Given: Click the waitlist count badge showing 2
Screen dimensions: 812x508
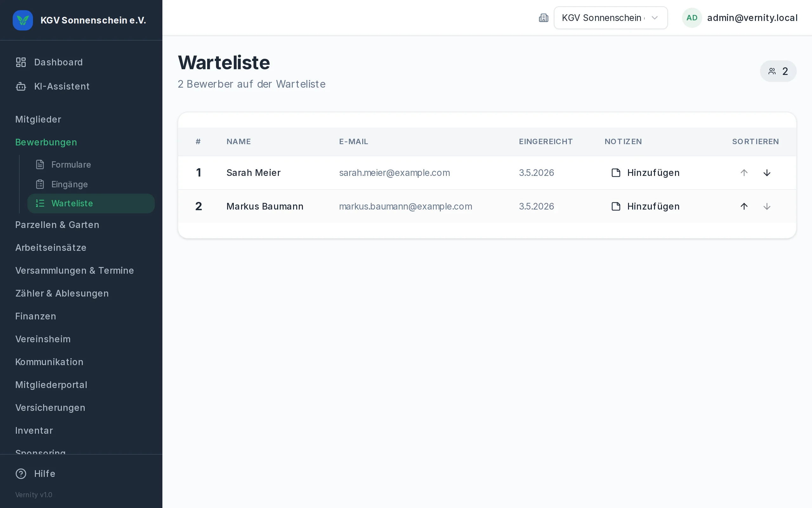Looking at the screenshot, I should 778,71.
